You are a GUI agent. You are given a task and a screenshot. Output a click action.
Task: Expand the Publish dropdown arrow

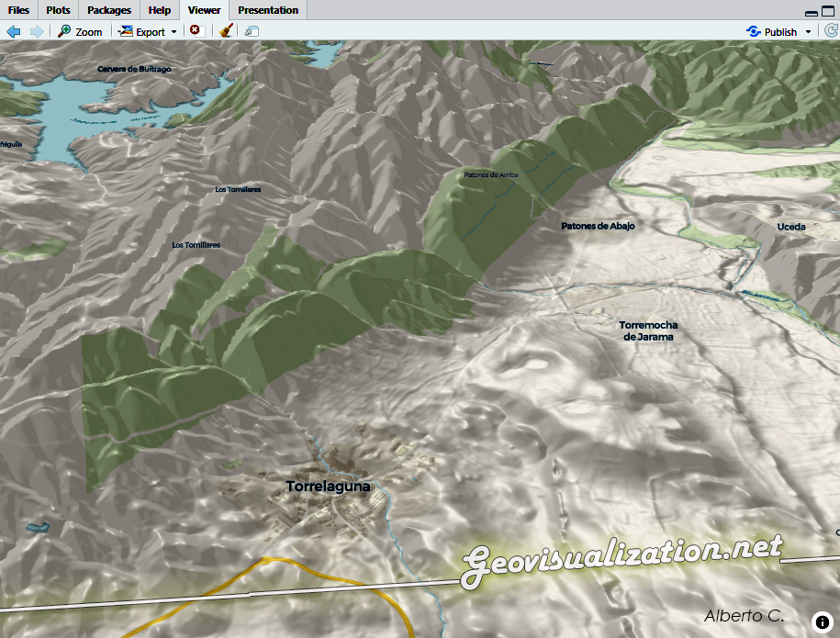808,31
